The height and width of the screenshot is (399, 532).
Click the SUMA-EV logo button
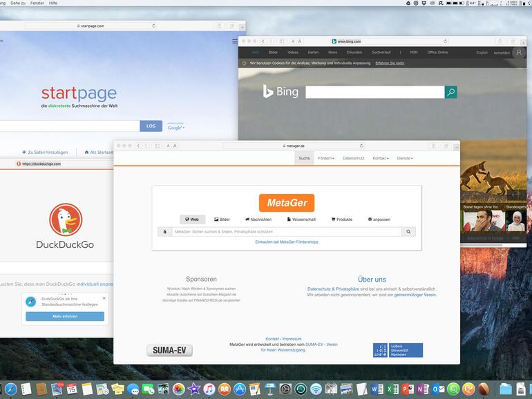tap(169, 350)
